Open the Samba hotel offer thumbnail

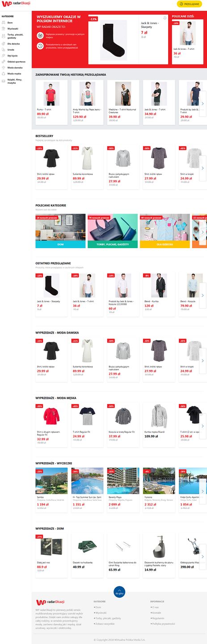pyautogui.click(x=51, y=481)
